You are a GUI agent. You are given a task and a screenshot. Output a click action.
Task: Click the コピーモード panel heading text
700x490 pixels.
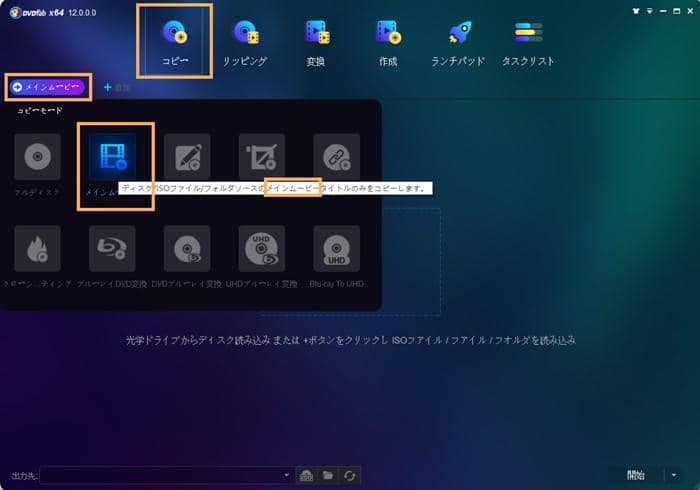click(x=40, y=110)
